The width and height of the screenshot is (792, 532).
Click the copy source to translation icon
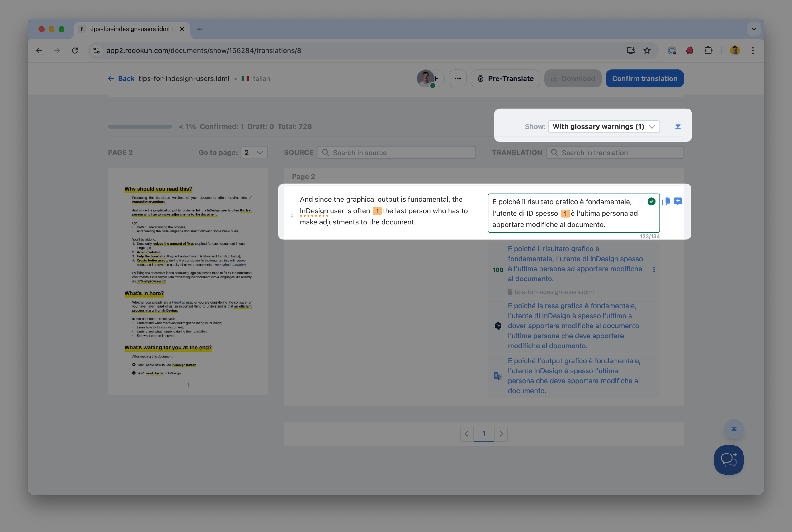tap(666, 201)
